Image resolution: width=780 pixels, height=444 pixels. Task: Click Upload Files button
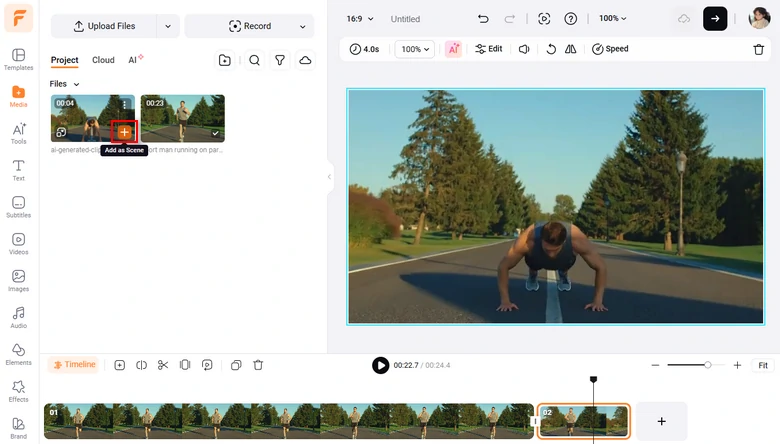coord(104,26)
